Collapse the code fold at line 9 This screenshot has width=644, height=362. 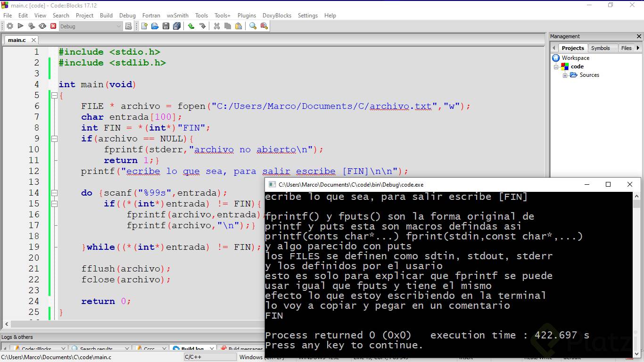coord(54,139)
